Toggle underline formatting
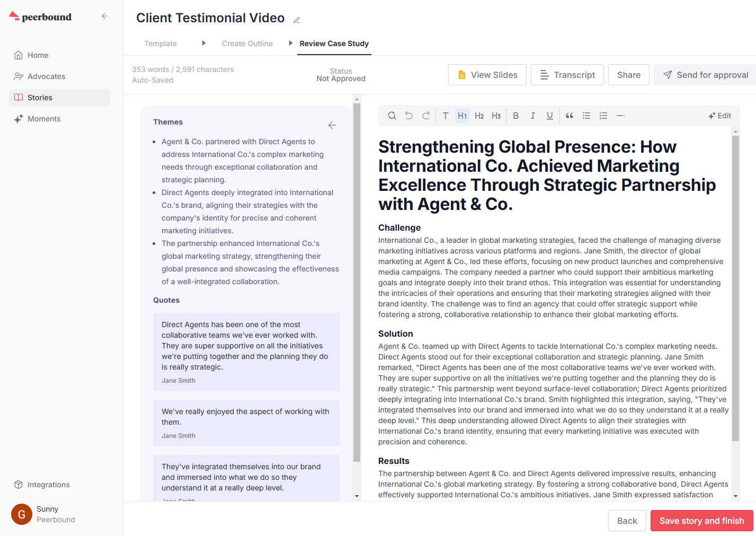Screen dimensions: 756x536 [549, 116]
